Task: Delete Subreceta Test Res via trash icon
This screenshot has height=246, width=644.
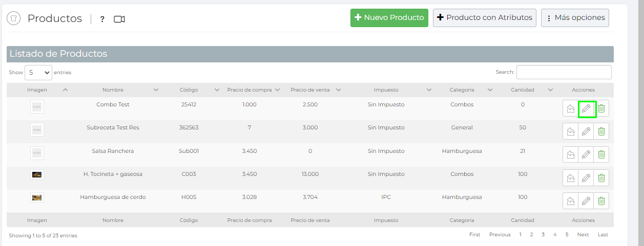Action: 601,131
